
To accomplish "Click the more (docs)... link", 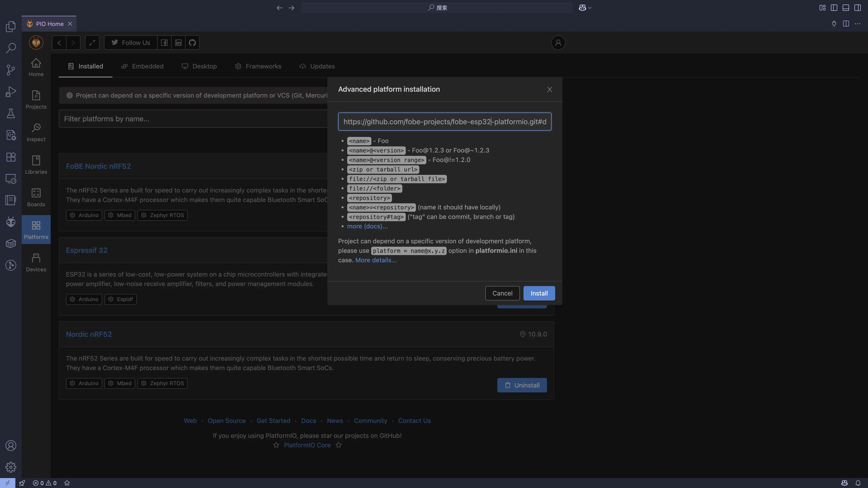I will pyautogui.click(x=367, y=226).
